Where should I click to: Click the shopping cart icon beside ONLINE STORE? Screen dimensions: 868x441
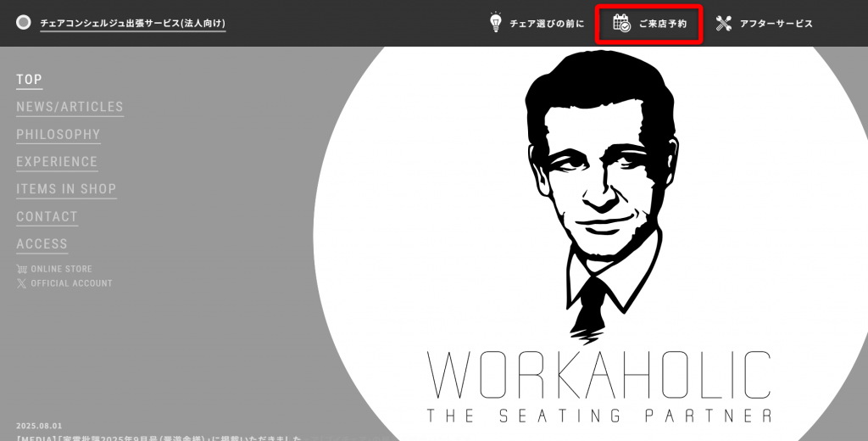coord(22,269)
